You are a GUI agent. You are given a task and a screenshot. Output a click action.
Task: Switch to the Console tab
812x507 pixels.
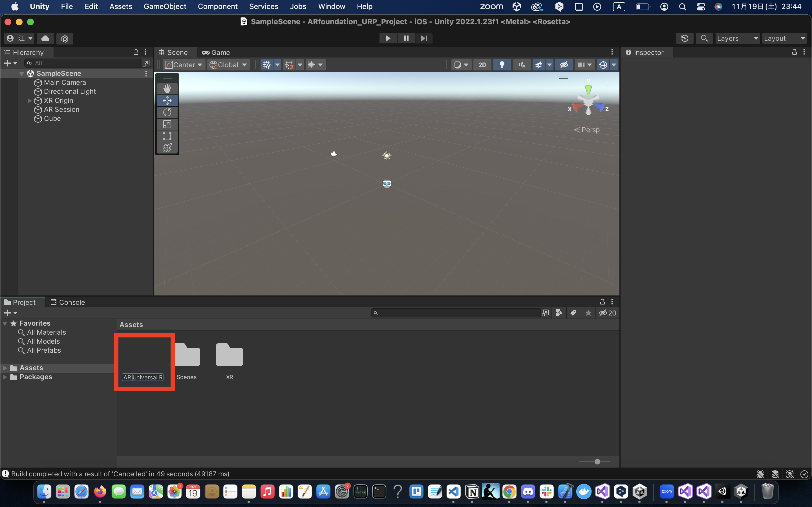pyautogui.click(x=68, y=302)
